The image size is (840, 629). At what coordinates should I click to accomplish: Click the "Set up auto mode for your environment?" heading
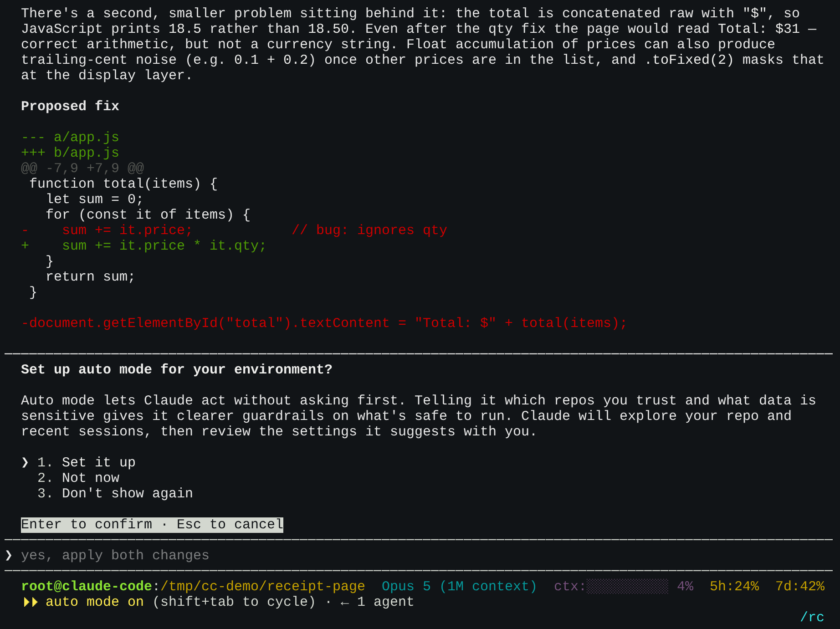coord(177,369)
